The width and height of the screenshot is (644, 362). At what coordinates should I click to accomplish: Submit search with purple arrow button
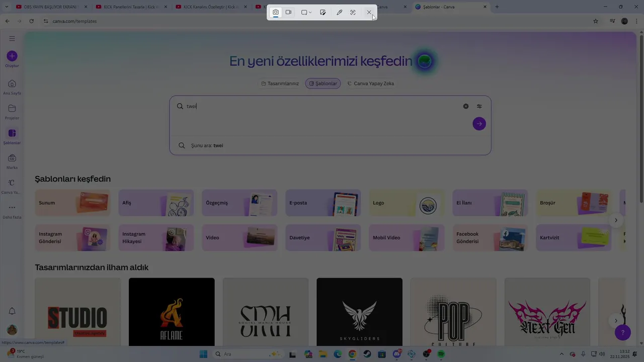479,124
